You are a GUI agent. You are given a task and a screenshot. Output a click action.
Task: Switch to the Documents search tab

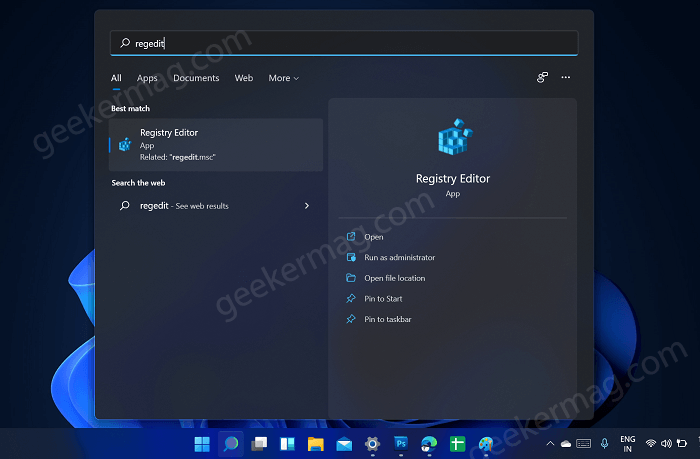click(x=196, y=78)
